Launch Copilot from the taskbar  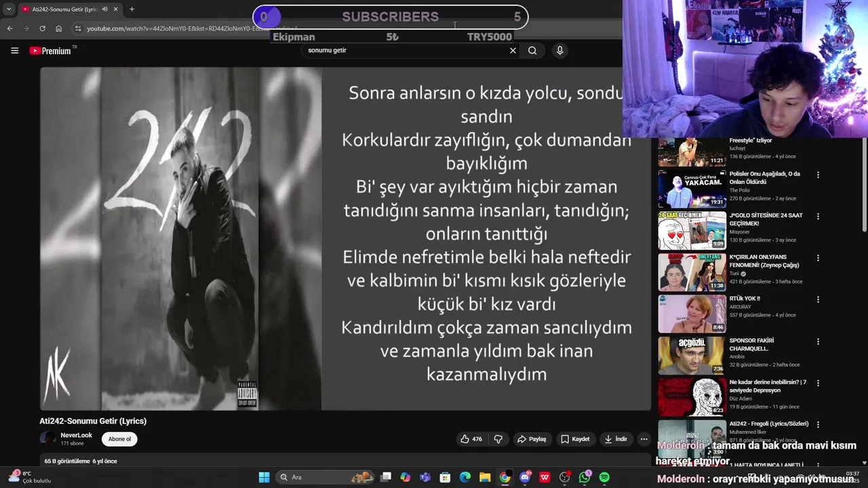pos(406,477)
